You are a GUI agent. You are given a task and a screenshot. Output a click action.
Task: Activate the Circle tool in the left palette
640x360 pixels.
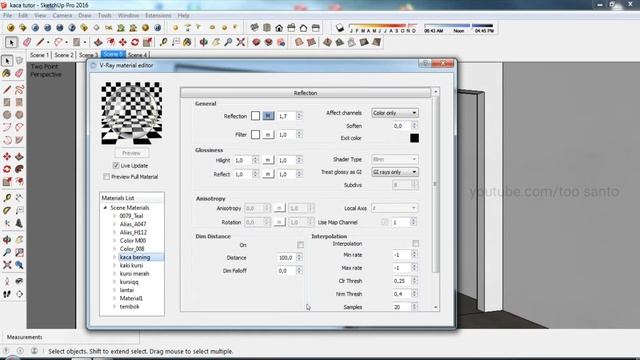click(x=7, y=115)
